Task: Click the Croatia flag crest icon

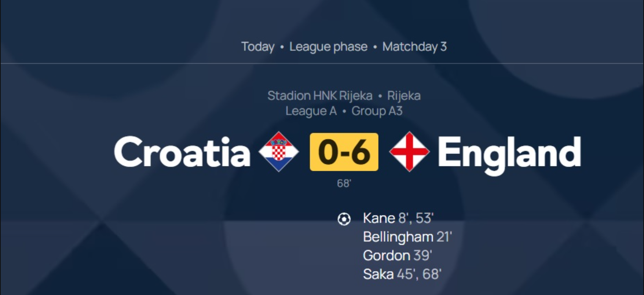Action: pos(279,152)
